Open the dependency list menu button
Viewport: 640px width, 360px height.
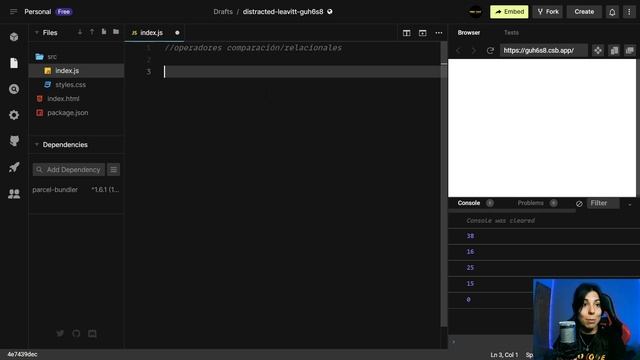113,169
